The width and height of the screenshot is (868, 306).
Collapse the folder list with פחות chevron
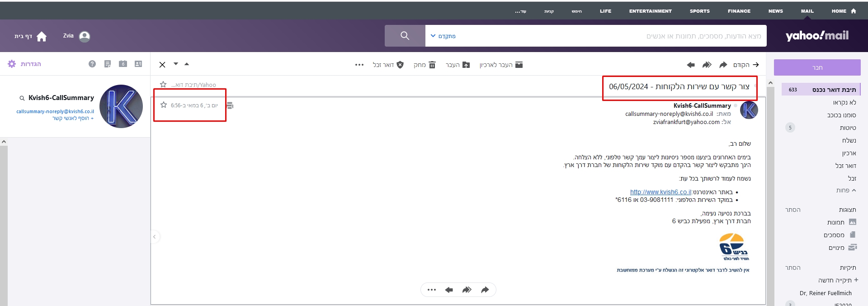click(846, 191)
